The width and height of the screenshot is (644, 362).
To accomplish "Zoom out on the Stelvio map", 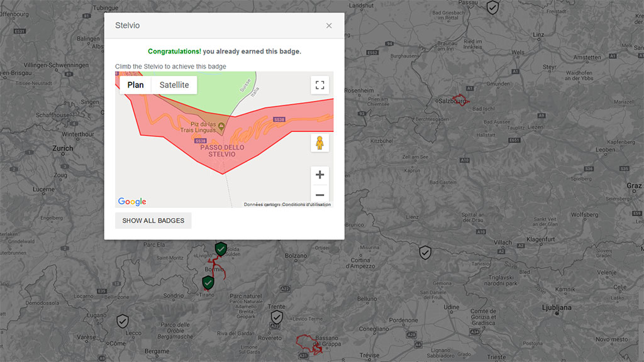I will (x=320, y=195).
